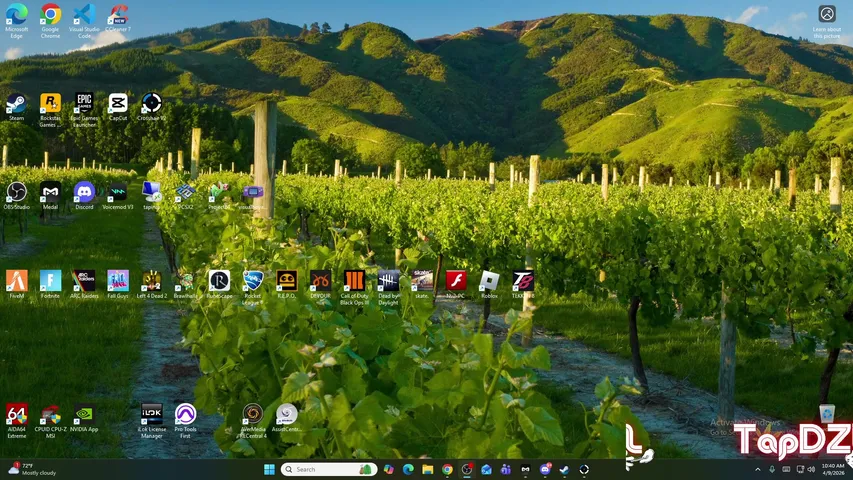The height and width of the screenshot is (480, 853).
Task: Open the weather widget showing Mostly cloudy
Action: pyautogui.click(x=33, y=469)
